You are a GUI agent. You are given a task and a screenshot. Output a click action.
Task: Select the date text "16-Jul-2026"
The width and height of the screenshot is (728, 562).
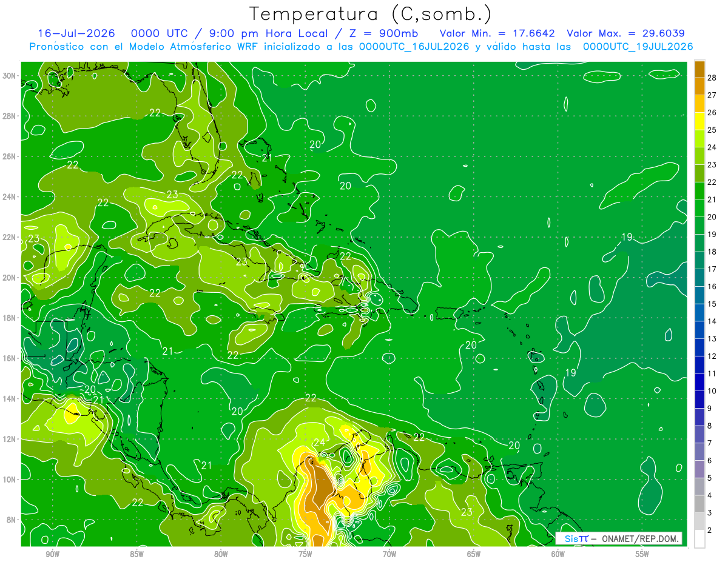coord(75,33)
